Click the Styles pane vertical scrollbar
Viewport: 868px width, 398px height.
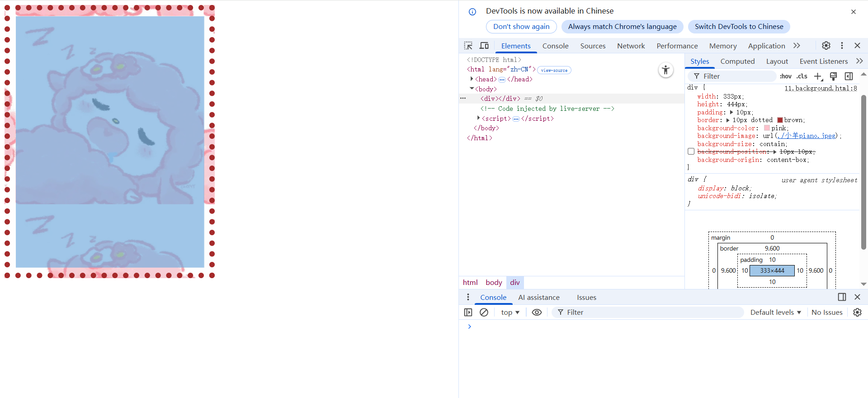pos(863,172)
